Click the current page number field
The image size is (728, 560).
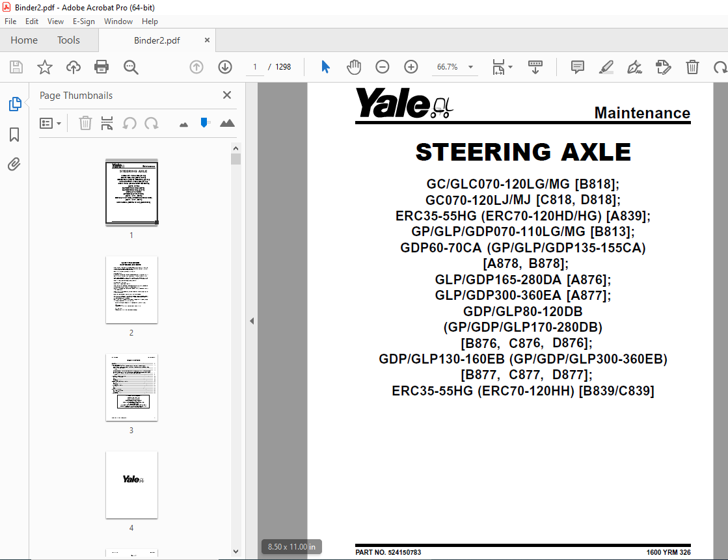click(x=255, y=68)
